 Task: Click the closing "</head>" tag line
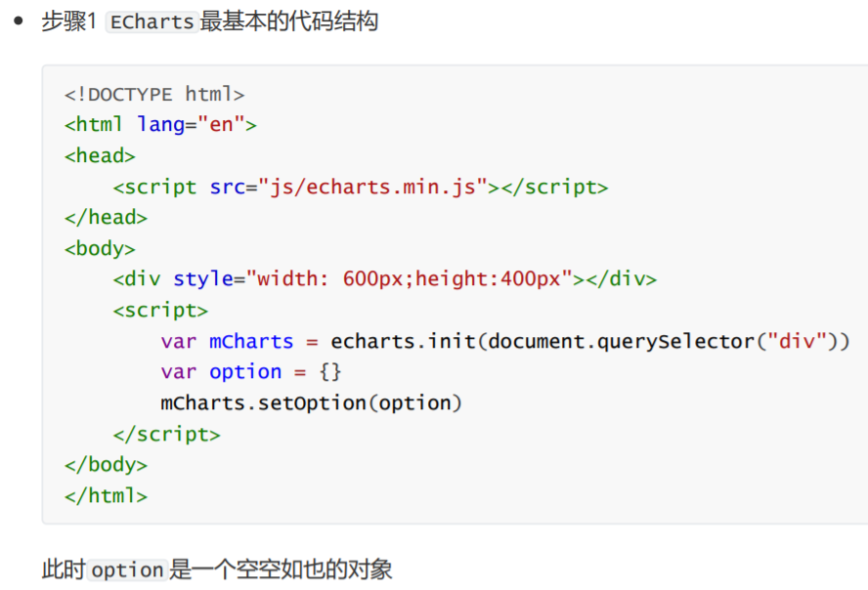[107, 218]
